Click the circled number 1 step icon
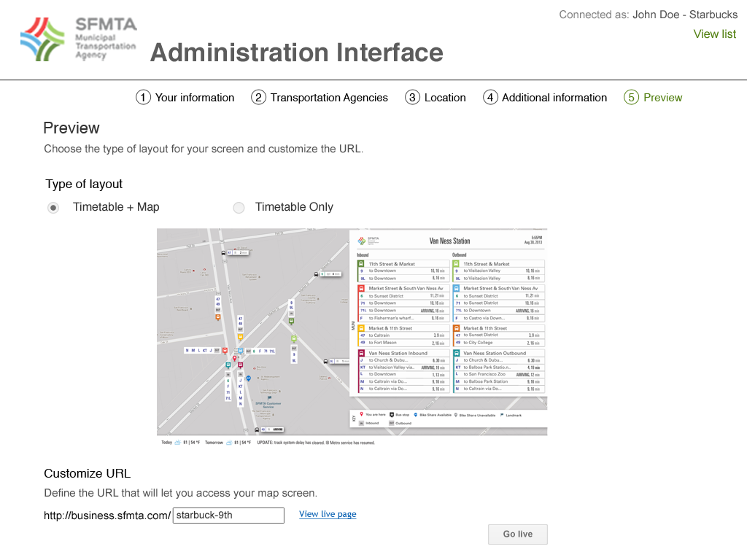 click(x=143, y=98)
